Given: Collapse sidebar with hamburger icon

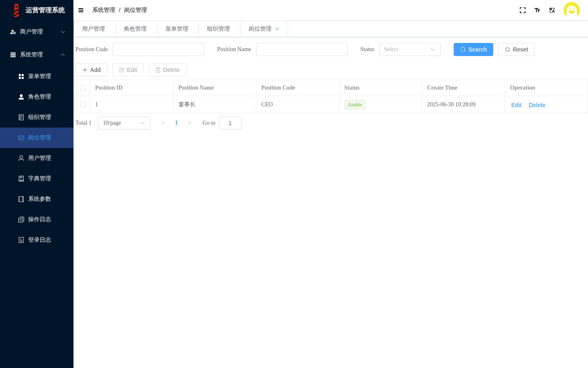Looking at the screenshot, I should pos(81,10).
